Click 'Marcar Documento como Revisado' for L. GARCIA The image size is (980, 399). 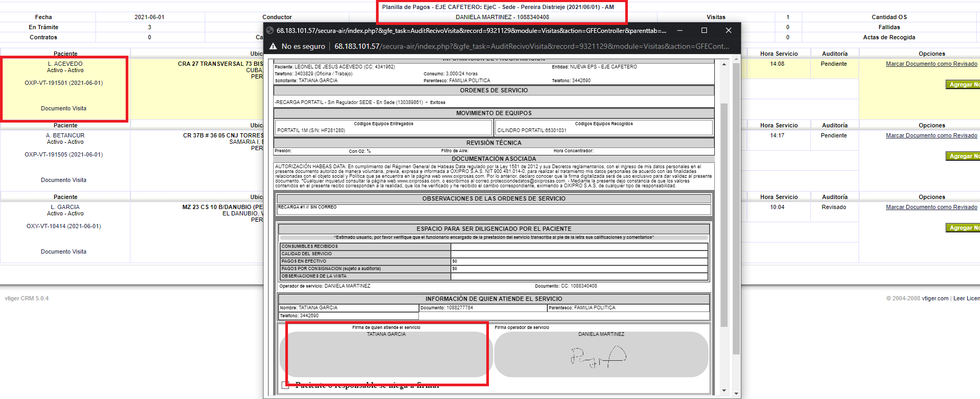point(931,207)
